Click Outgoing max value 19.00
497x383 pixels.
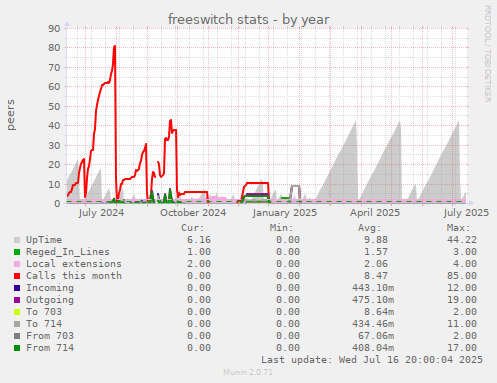pos(462,300)
